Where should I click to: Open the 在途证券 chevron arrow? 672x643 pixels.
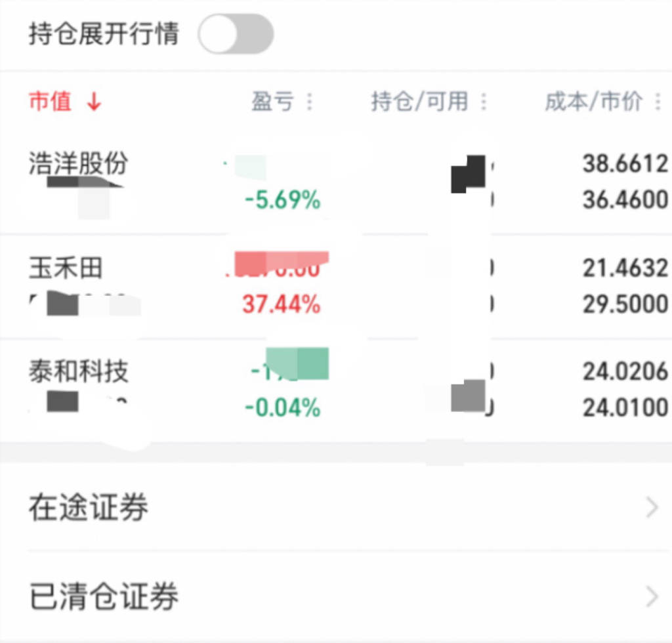[x=652, y=508]
